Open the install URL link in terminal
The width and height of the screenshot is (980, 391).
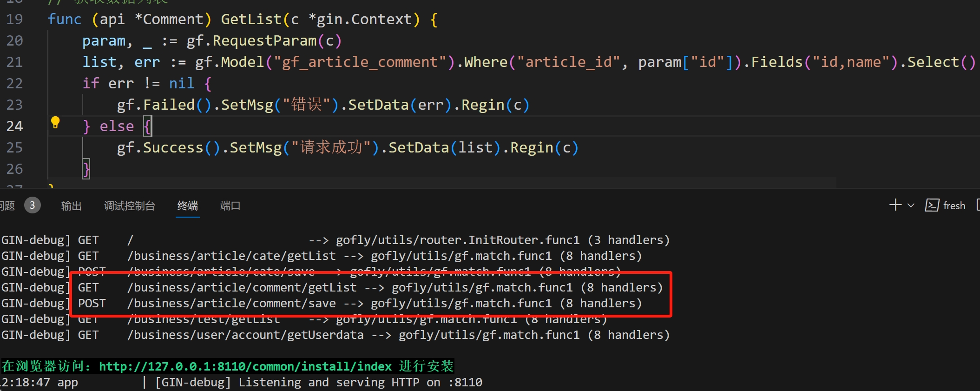point(245,366)
